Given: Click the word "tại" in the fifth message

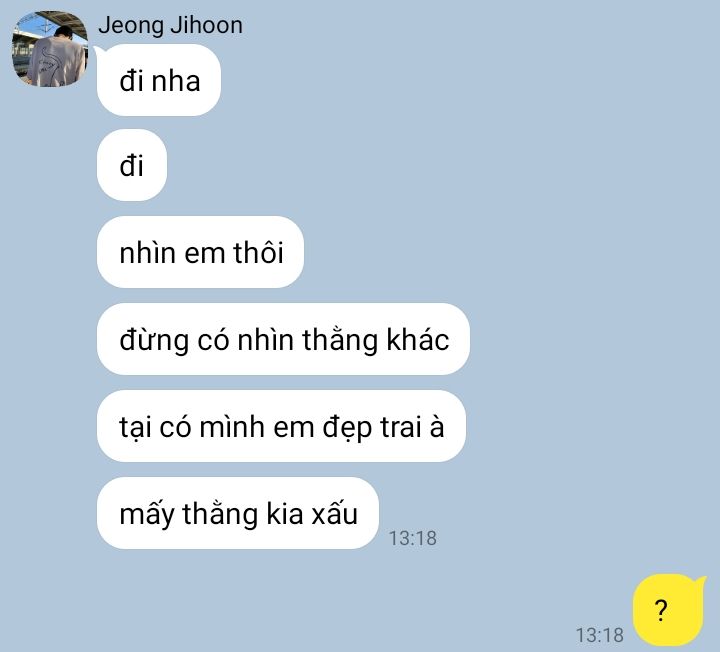Looking at the screenshot, I should 135,428.
